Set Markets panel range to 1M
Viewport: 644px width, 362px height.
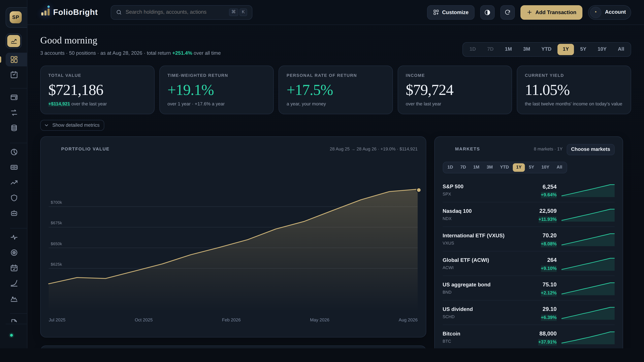476,167
